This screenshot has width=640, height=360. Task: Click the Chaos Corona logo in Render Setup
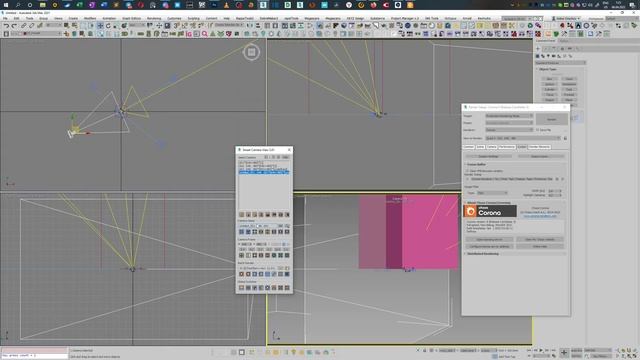(x=490, y=211)
